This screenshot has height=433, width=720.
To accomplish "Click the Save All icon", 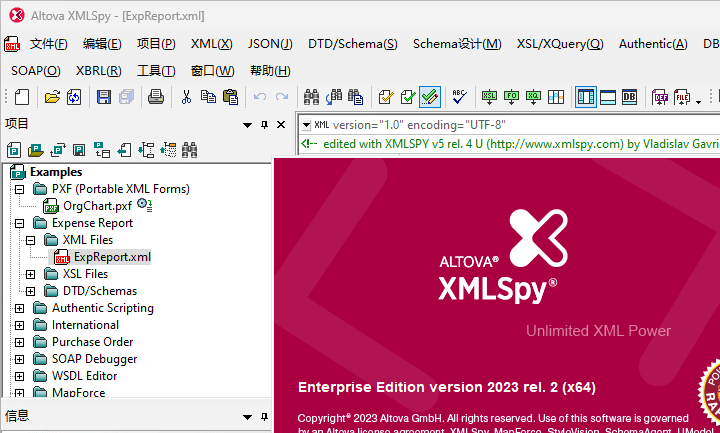I will pyautogui.click(x=126, y=97).
